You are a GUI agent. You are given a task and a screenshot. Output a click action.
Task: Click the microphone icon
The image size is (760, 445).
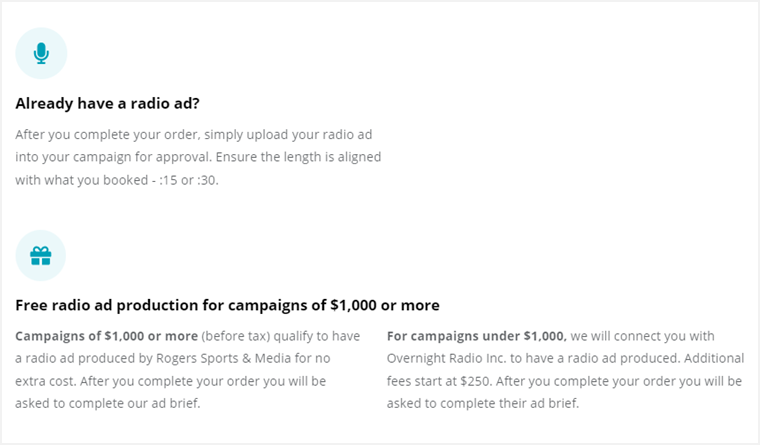(41, 53)
